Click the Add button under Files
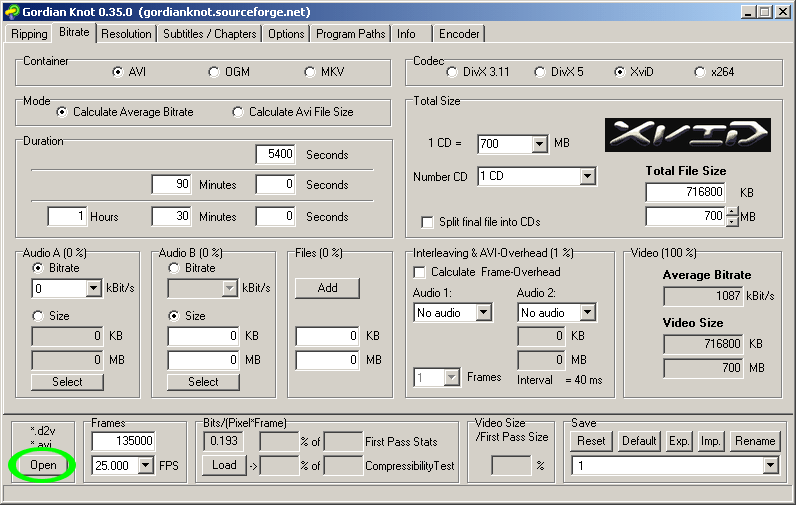 327,288
